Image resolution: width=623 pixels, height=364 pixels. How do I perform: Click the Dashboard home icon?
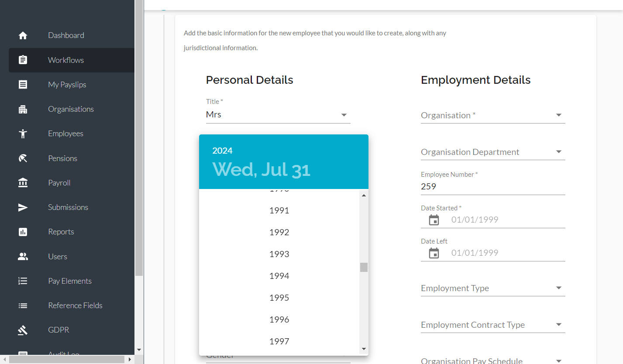pyautogui.click(x=23, y=35)
